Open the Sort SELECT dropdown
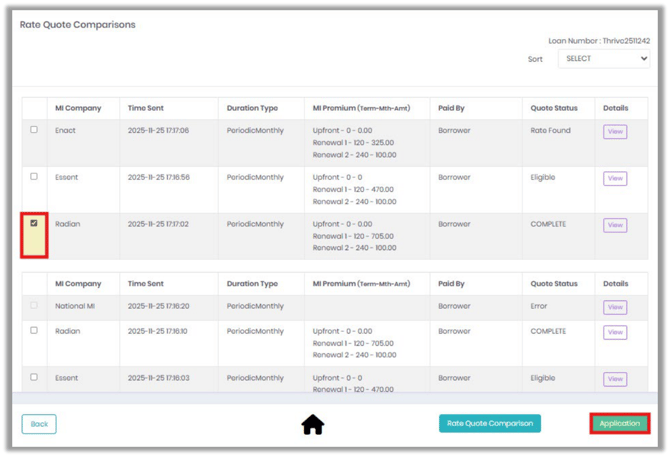The width and height of the screenshot is (670, 457). click(604, 59)
